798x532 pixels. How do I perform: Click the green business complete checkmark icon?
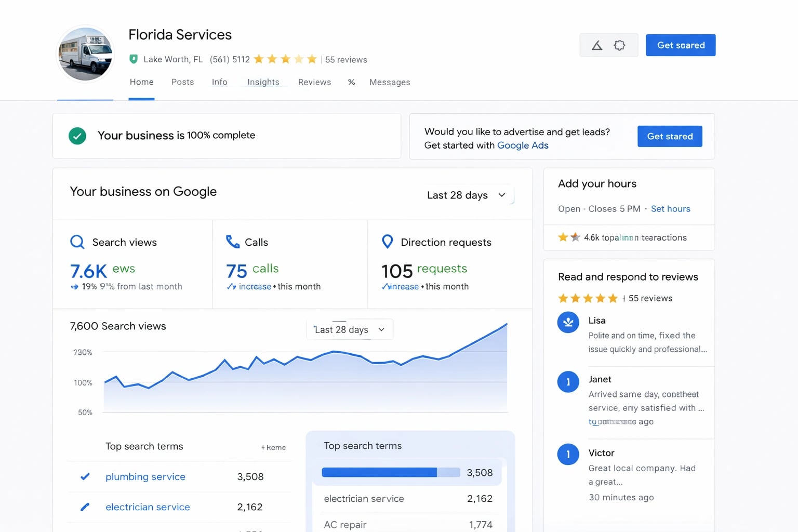tap(77, 136)
